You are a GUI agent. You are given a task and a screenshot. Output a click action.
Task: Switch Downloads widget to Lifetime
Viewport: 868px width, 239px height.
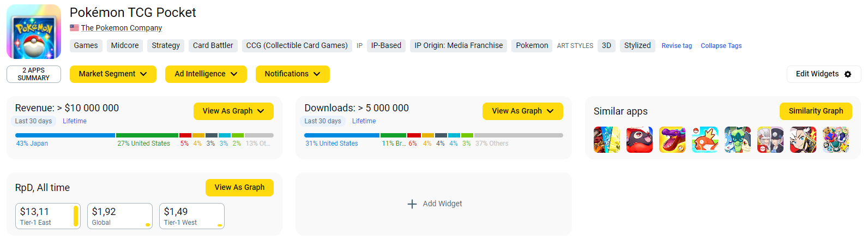pos(364,121)
